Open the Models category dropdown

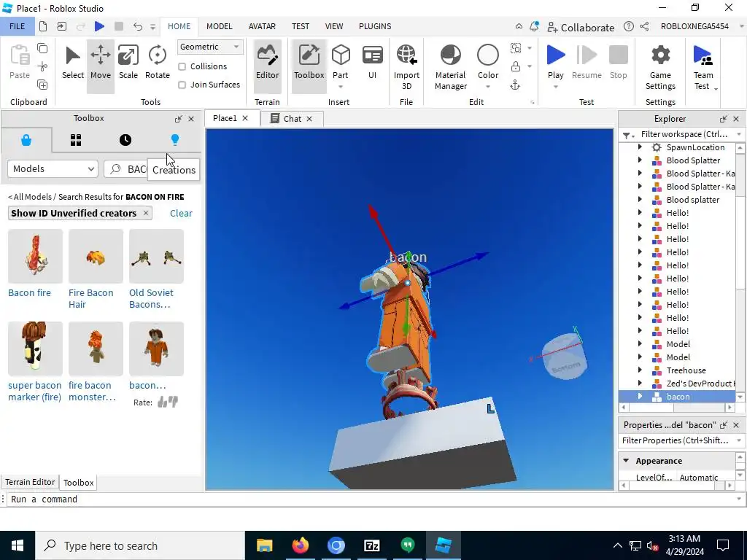pos(53,168)
